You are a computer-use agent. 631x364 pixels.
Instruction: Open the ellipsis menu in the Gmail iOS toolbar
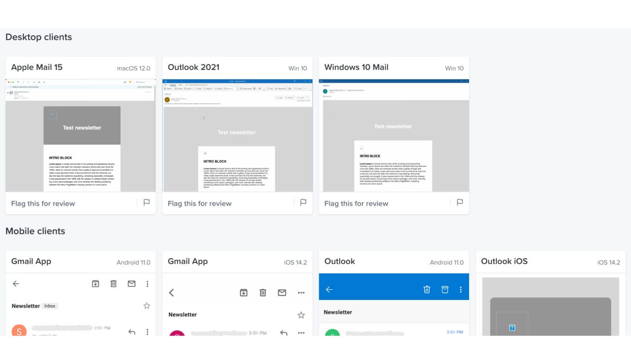pyautogui.click(x=301, y=292)
